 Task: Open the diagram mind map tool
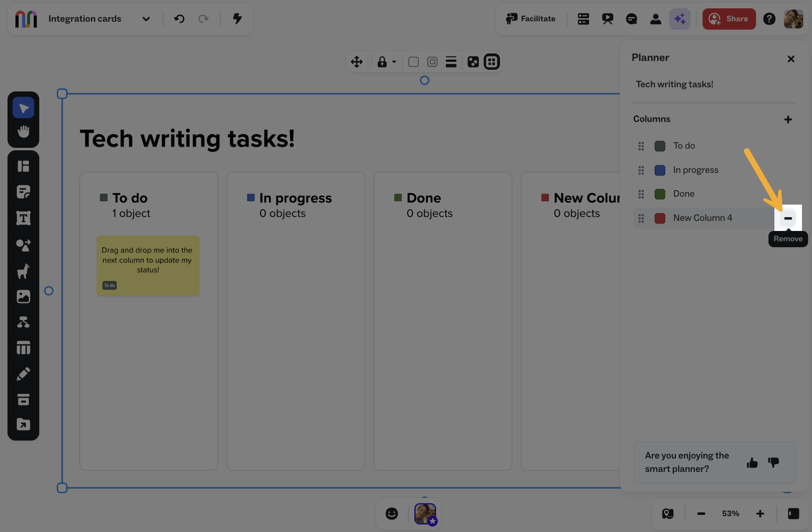pyautogui.click(x=23, y=322)
